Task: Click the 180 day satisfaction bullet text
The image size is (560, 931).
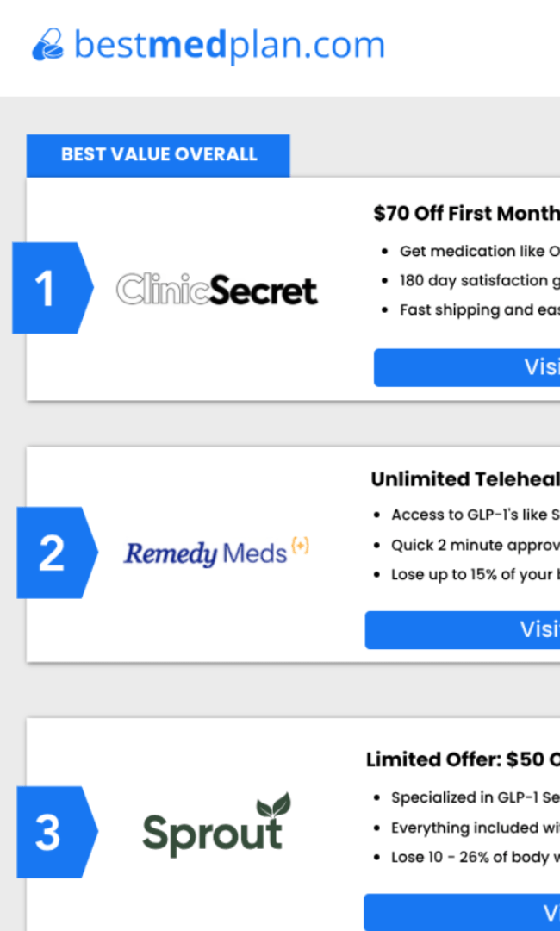Action: [479, 280]
